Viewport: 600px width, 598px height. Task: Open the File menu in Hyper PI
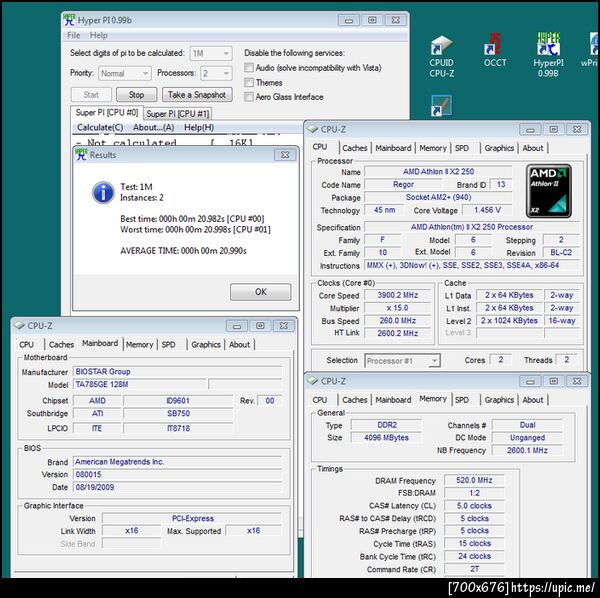pyautogui.click(x=73, y=35)
